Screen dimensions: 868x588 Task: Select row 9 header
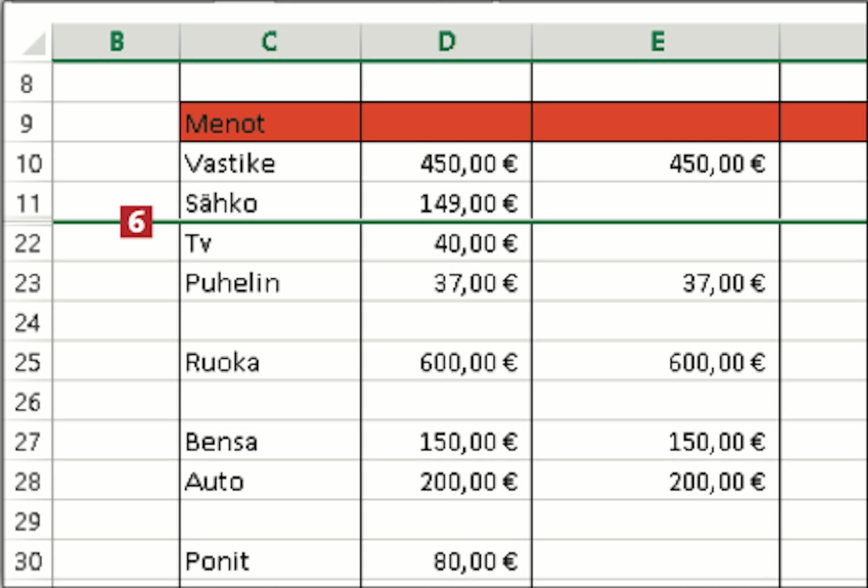(27, 123)
